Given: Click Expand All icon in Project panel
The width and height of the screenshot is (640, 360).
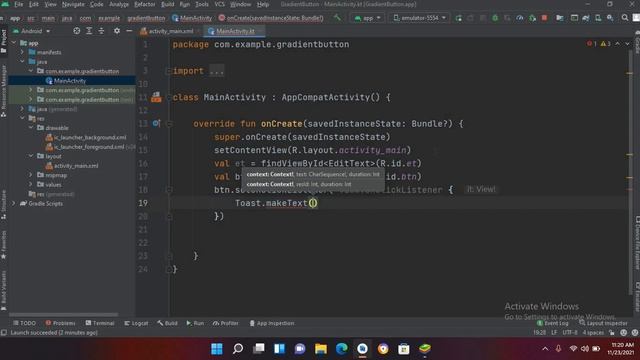Looking at the screenshot, I should point(89,31).
